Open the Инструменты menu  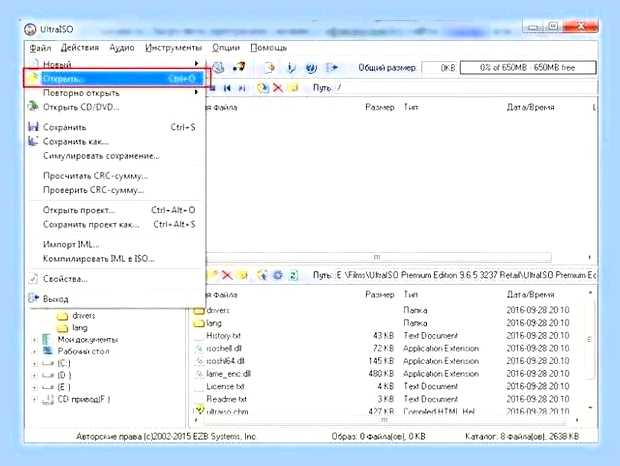(173, 48)
